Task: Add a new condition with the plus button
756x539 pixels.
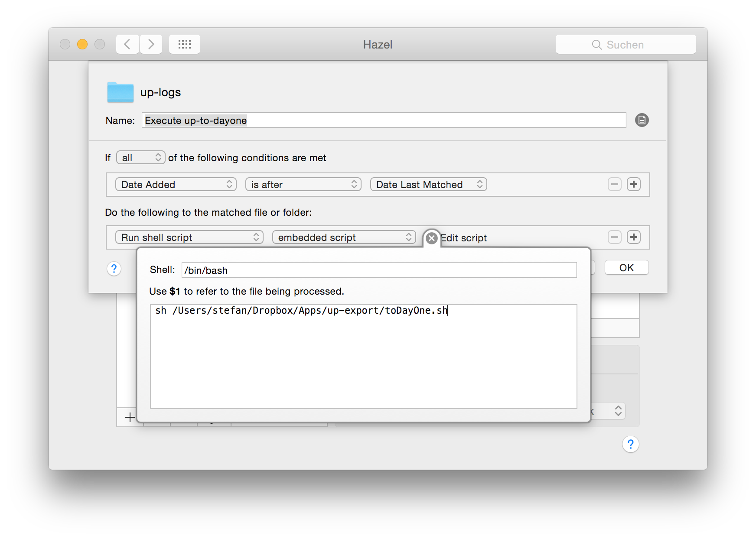Action: [x=633, y=184]
